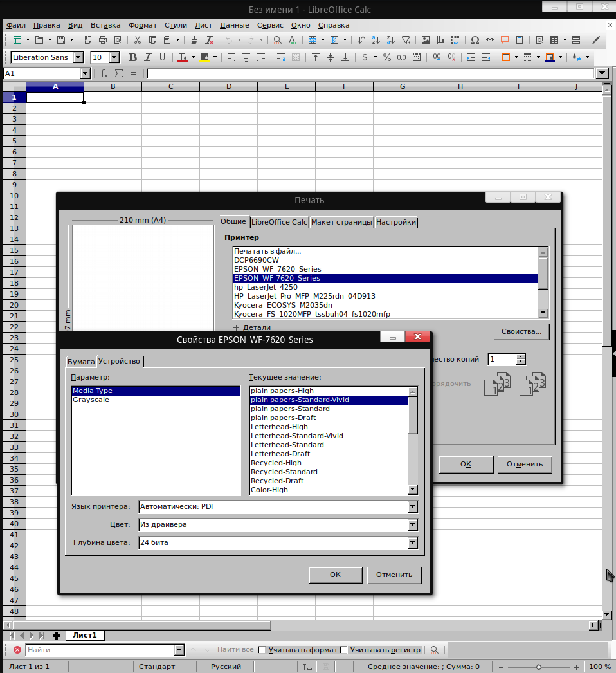Click the Italic formatting icon
The height and width of the screenshot is (673, 616).
click(147, 57)
